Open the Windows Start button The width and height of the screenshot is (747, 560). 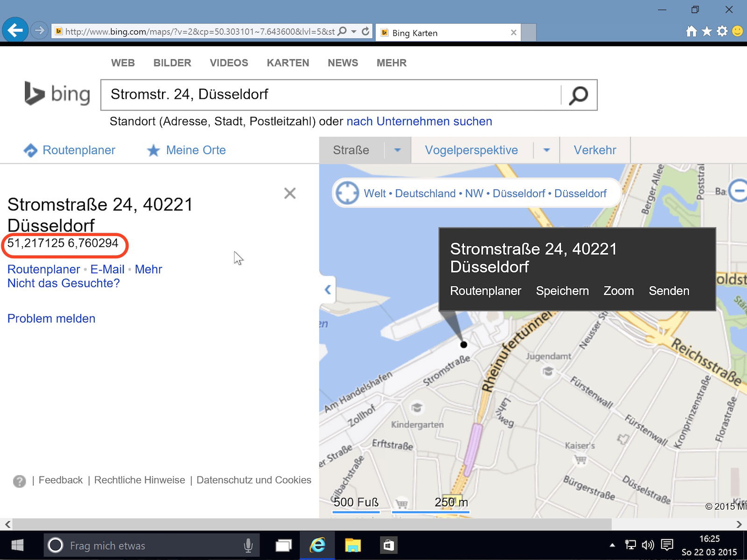[18, 545]
